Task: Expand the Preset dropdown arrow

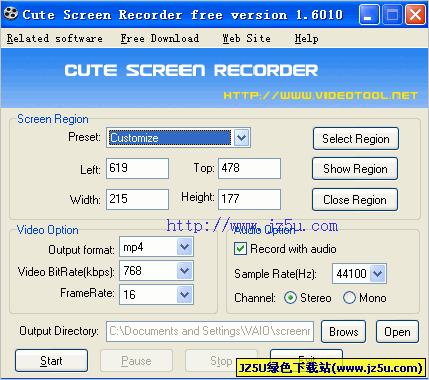Action: click(x=242, y=137)
